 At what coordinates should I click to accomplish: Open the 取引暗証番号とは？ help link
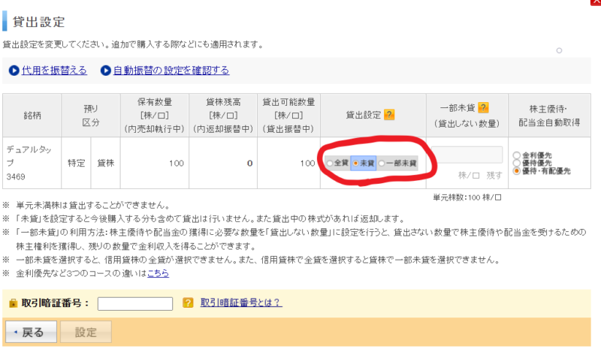(240, 303)
